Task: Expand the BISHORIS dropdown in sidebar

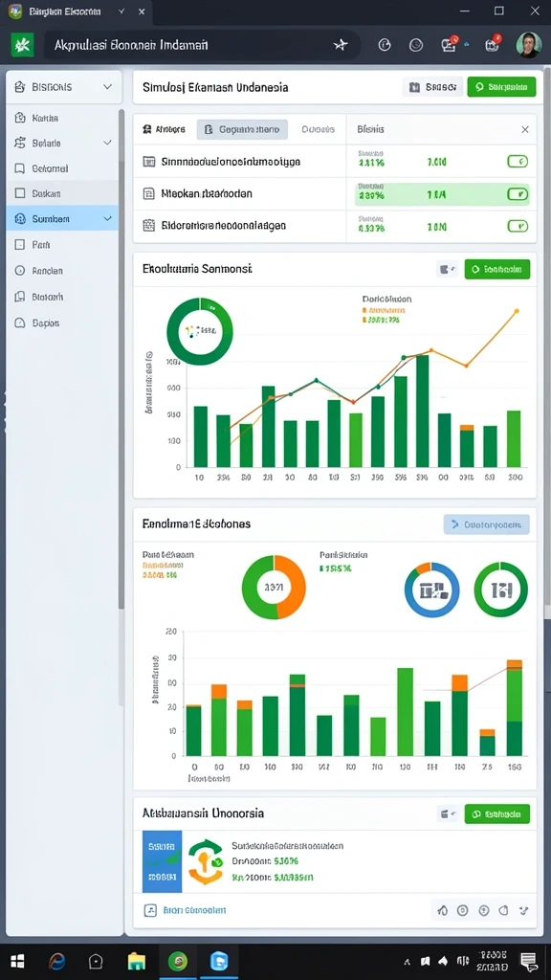Action: pyautogui.click(x=107, y=87)
